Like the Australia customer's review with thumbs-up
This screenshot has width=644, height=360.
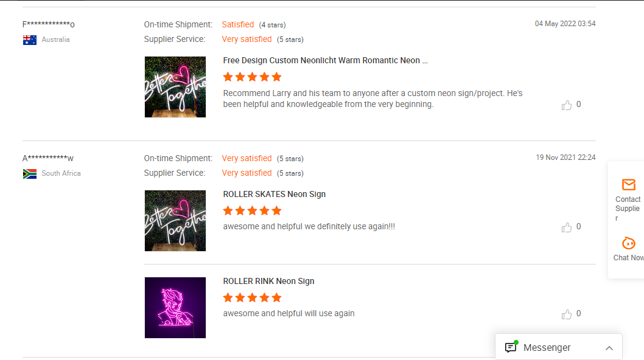tap(566, 105)
